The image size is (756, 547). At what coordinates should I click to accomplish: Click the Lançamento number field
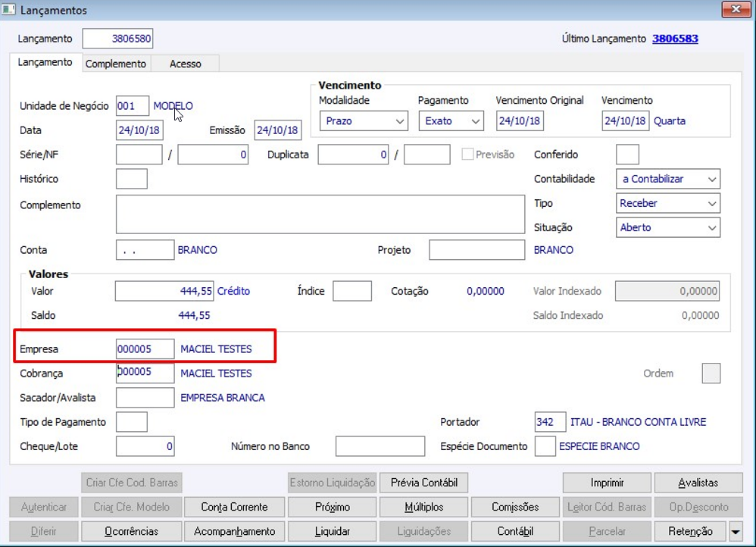117,39
